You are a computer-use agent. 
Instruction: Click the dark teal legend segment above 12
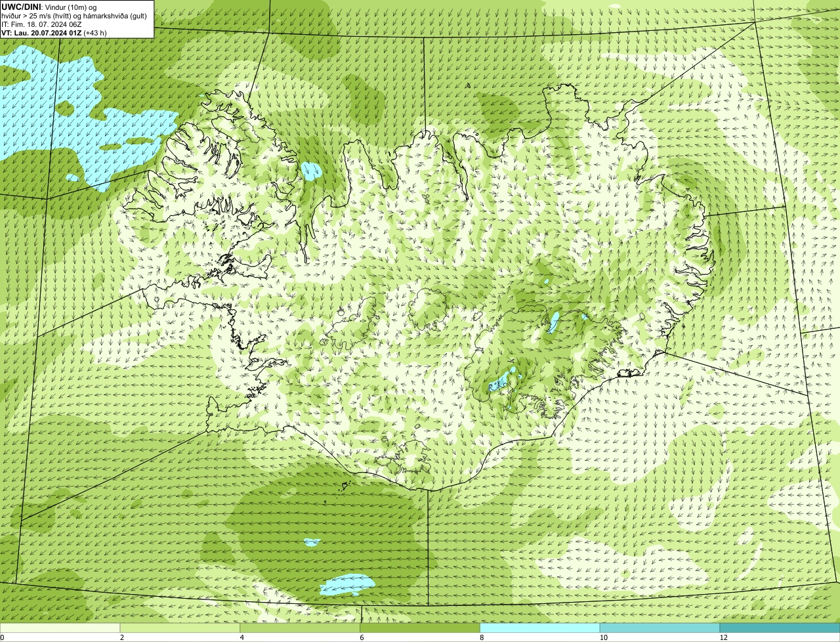(x=780, y=628)
